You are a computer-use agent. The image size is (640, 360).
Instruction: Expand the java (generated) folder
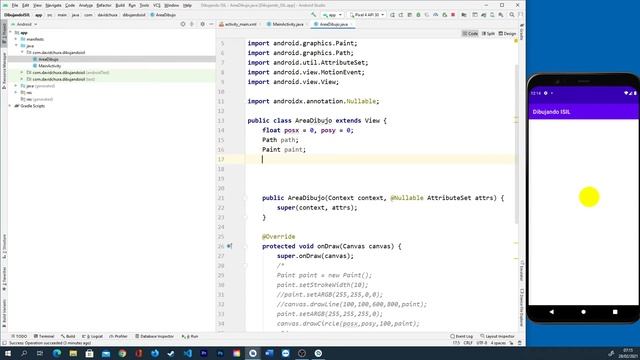[16, 86]
